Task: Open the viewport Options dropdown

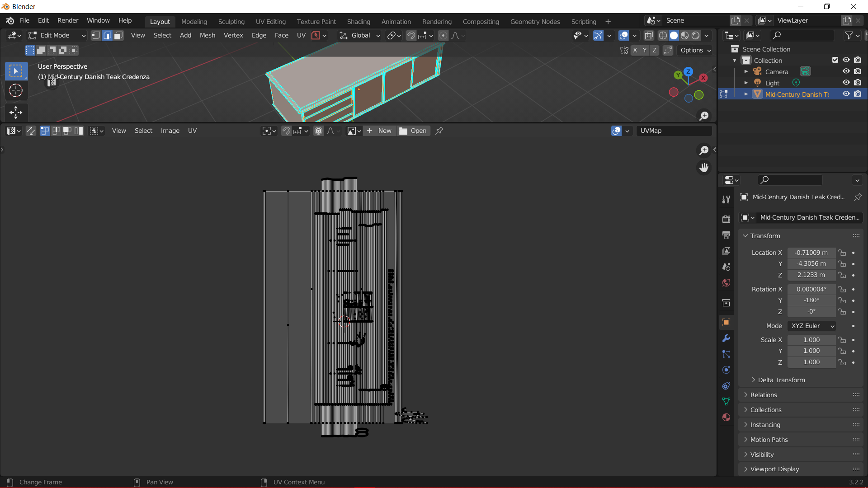Action: click(x=695, y=50)
